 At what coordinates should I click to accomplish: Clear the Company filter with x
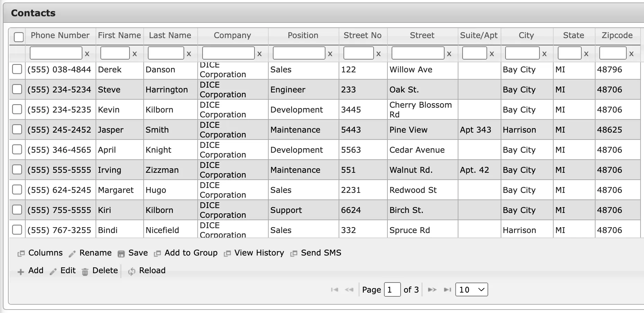260,54
